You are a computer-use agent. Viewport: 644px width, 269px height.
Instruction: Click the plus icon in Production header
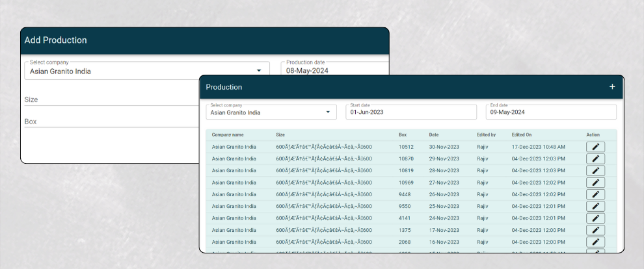(x=611, y=87)
